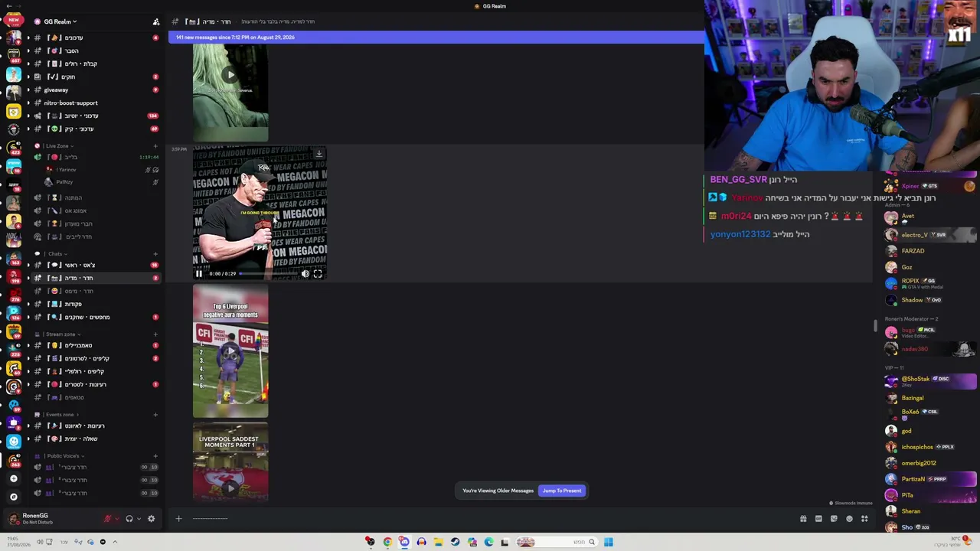
Task: Open File Explorer from the taskbar
Action: coord(438,542)
